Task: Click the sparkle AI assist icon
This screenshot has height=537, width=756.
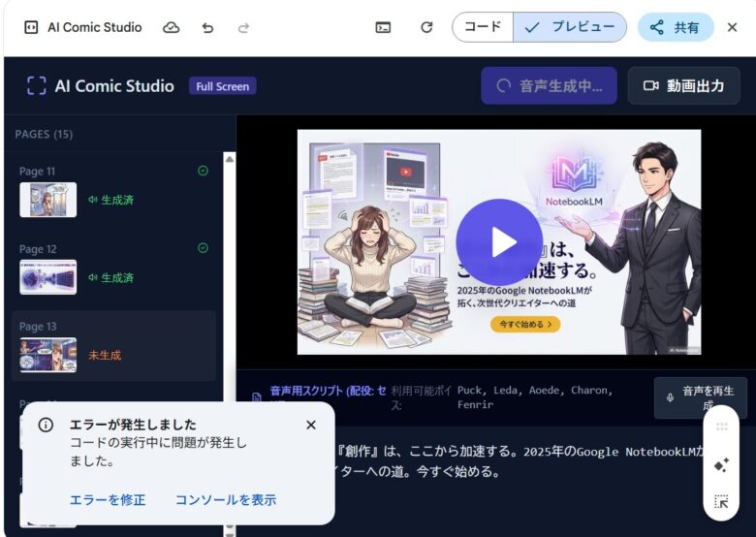Action: pos(720,465)
